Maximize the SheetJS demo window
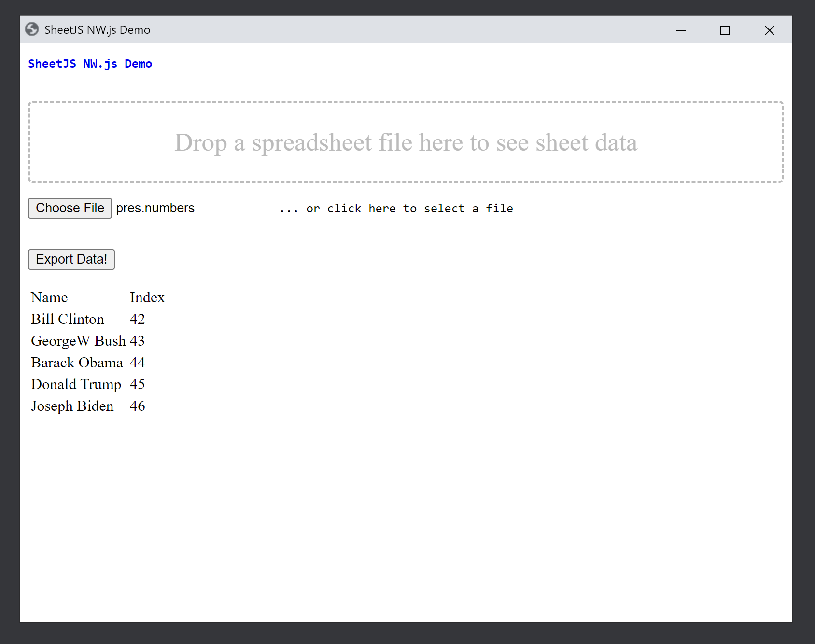The image size is (815, 644). [x=725, y=30]
